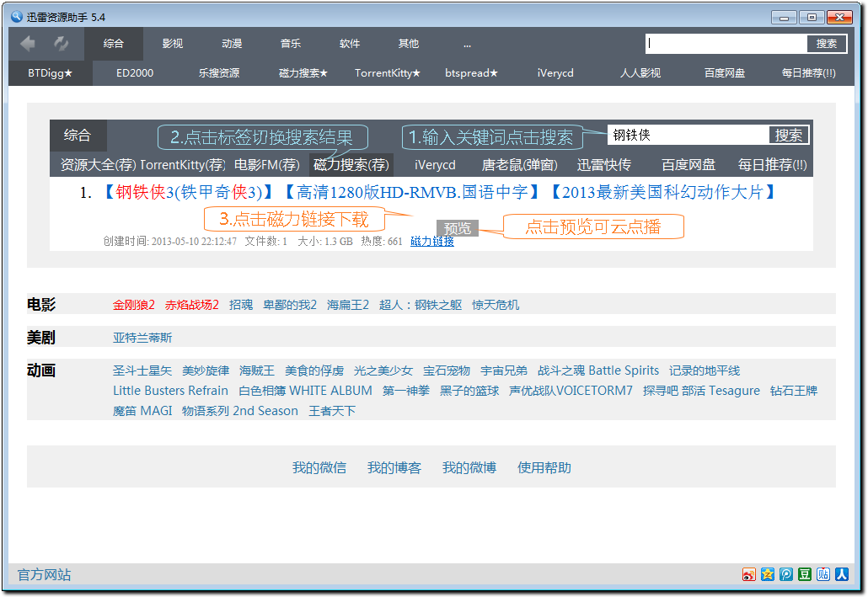Open the 王者天下 anime link

coord(331,411)
